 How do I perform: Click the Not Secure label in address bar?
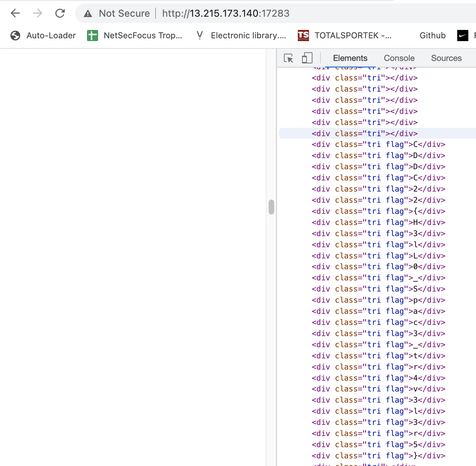pos(124,13)
